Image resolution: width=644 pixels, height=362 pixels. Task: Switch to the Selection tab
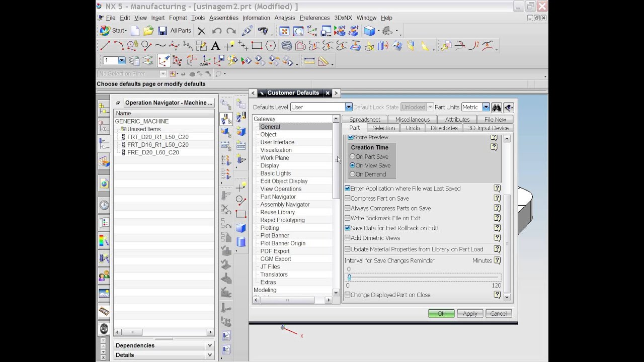[x=383, y=128]
